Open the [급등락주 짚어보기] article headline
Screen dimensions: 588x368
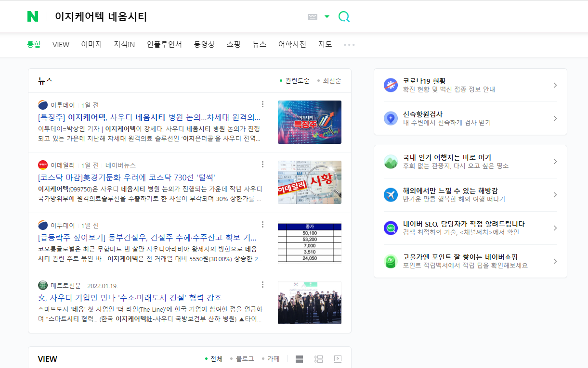tap(147, 238)
